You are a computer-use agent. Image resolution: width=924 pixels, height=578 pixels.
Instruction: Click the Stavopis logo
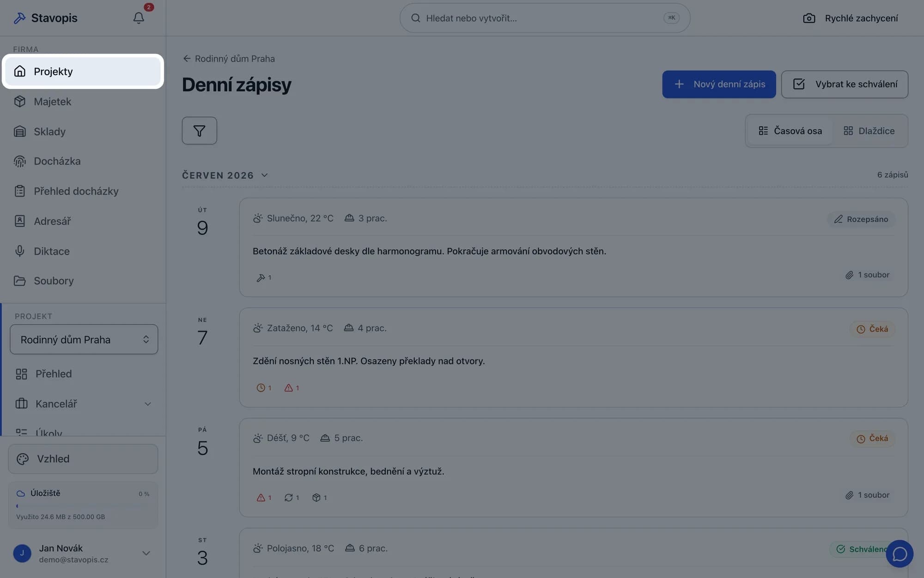[x=45, y=18]
